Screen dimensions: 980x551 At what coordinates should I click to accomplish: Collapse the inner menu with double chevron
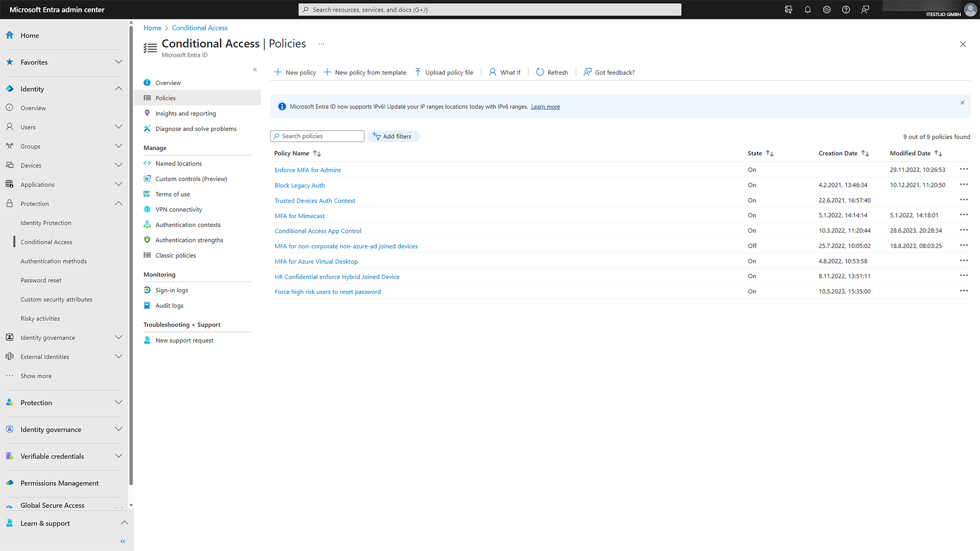[255, 70]
